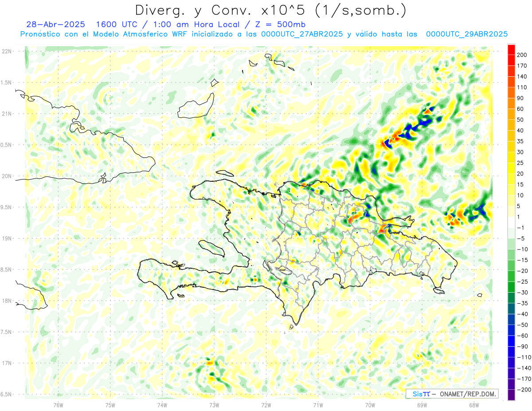
Task: Click the -200 legend value at bottom
Action: click(x=523, y=390)
